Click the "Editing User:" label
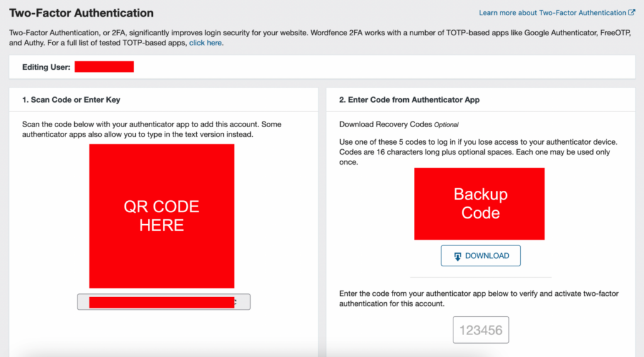Image resolution: width=644 pixels, height=357 pixels. pos(46,67)
